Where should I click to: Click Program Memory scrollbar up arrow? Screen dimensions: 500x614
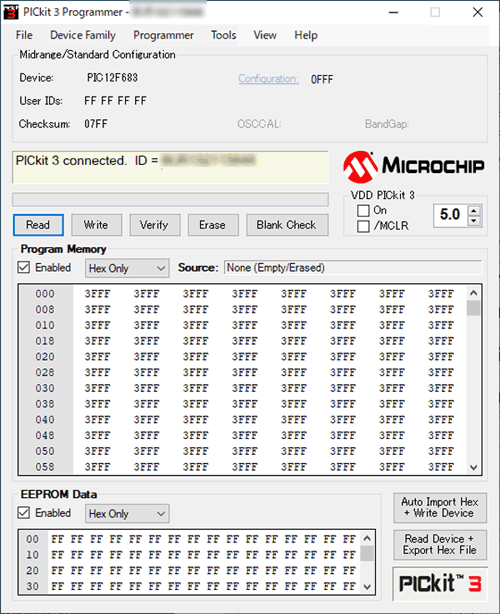473,293
